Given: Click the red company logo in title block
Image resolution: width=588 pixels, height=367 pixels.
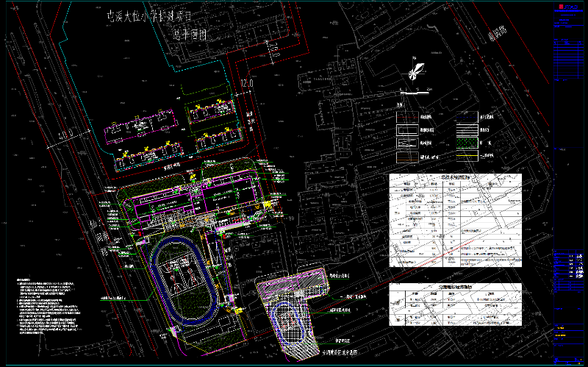Looking at the screenshot, I should [562, 7].
